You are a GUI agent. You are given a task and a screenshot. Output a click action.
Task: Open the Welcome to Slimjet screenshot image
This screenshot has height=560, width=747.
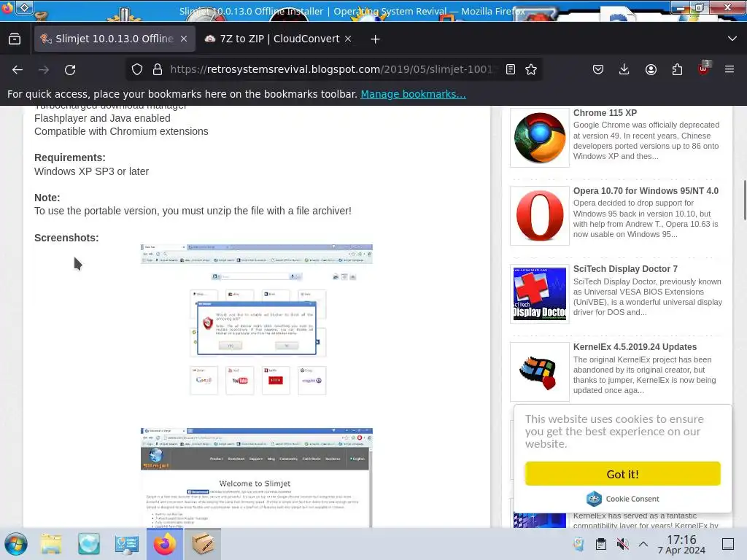point(256,478)
